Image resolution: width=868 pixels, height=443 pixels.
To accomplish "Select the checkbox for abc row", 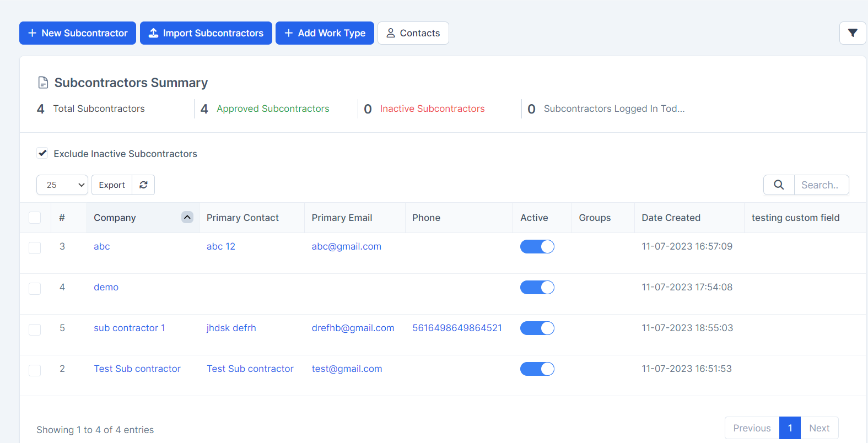I will click(x=35, y=248).
